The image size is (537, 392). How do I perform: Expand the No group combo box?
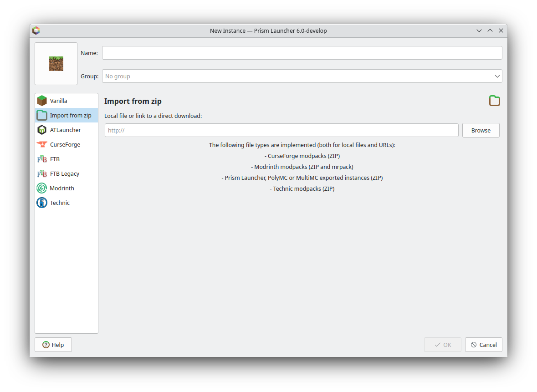click(302, 76)
